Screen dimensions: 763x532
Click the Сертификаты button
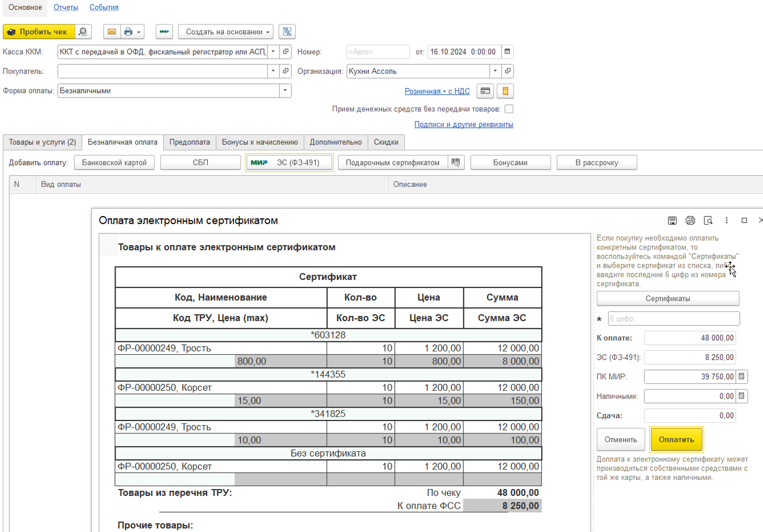pos(668,299)
